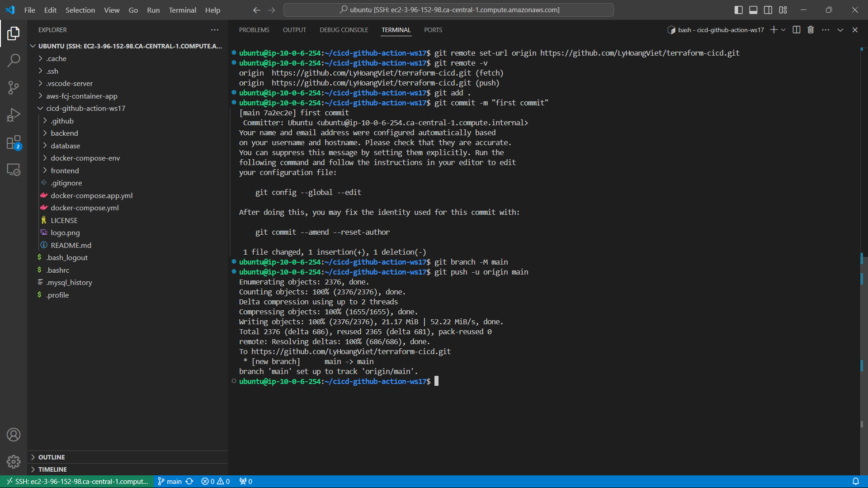The height and width of the screenshot is (488, 868).
Task: Open Explorer more actions ellipsis
Action: (215, 30)
